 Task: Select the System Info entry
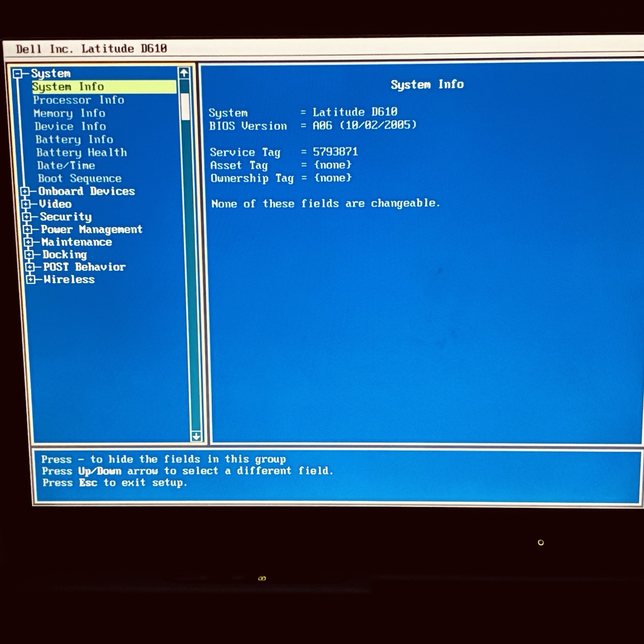[104, 87]
